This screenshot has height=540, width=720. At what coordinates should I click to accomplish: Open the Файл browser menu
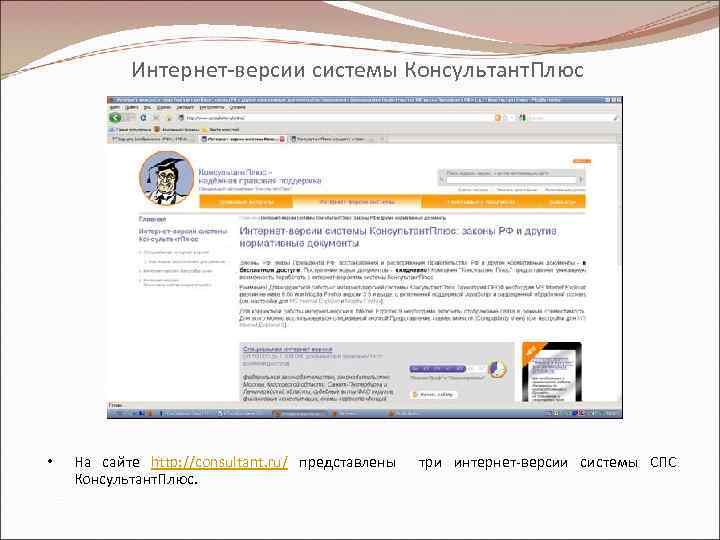click(114, 107)
